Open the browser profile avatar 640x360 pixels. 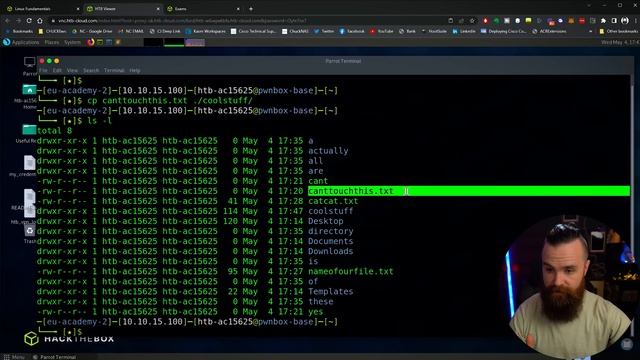pos(625,20)
